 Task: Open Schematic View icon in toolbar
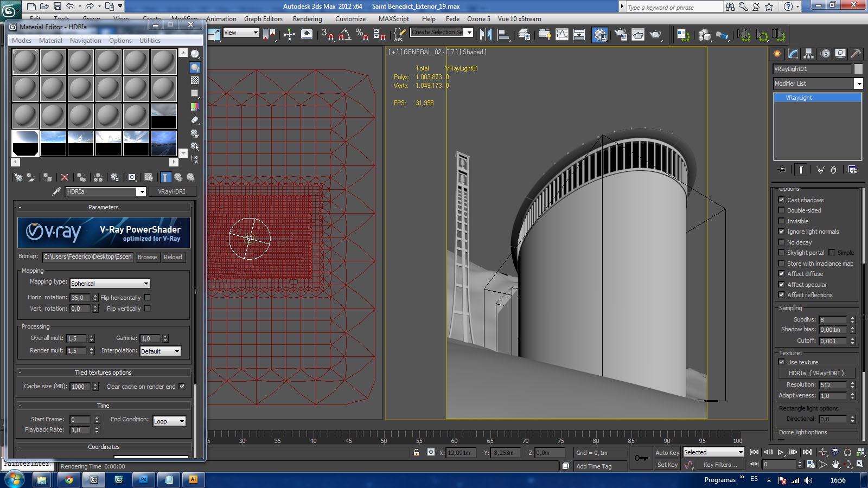[579, 35]
